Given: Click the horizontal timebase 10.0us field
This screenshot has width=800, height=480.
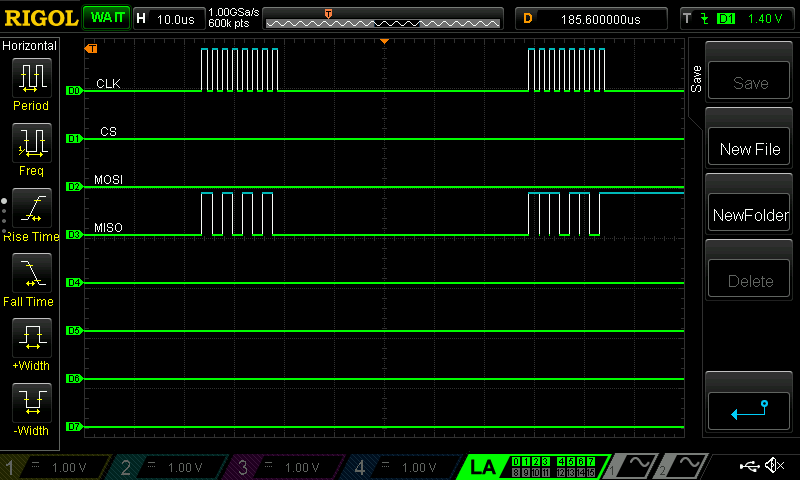Looking at the screenshot, I should pyautogui.click(x=168, y=19).
